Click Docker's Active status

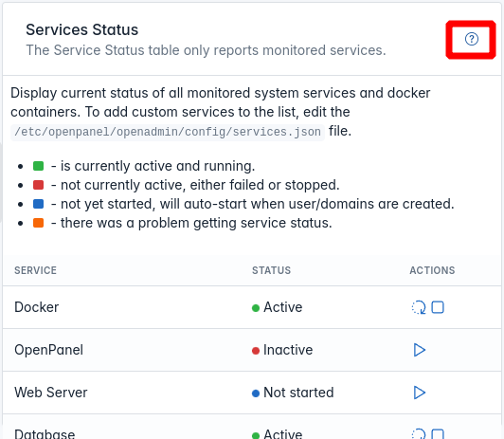(277, 307)
